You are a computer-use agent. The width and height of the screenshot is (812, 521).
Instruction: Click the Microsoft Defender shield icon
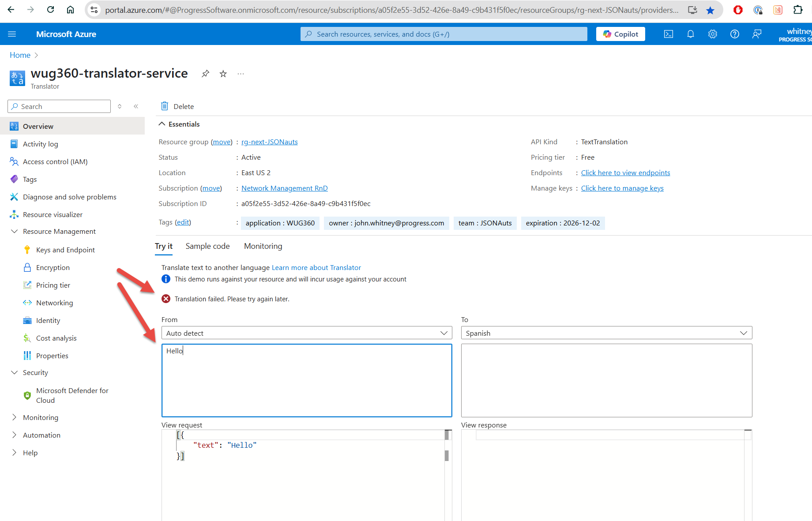[x=27, y=395]
